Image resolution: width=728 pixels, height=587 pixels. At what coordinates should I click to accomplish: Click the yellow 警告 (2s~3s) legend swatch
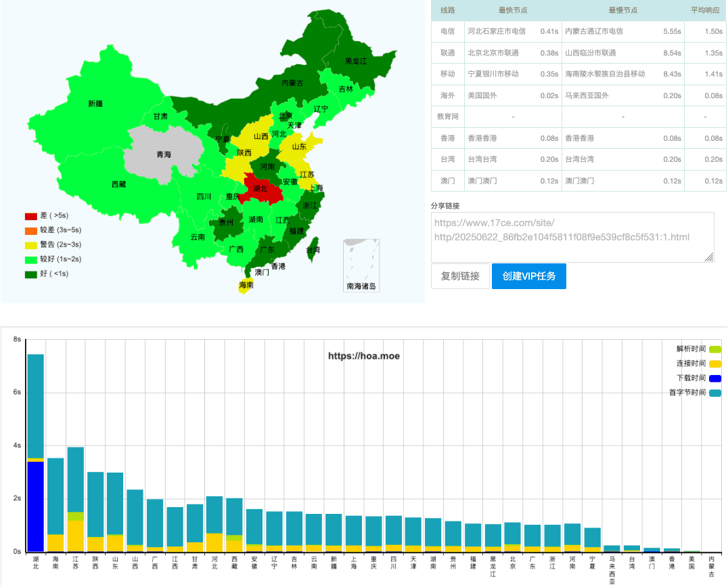[30, 245]
